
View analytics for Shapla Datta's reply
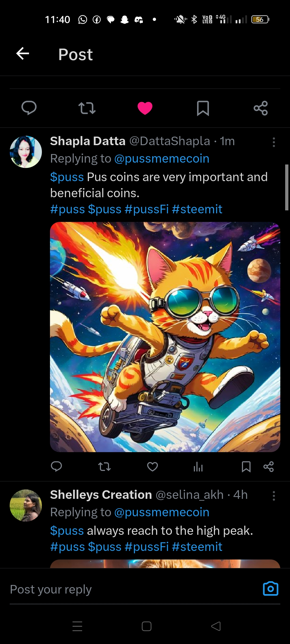198,467
